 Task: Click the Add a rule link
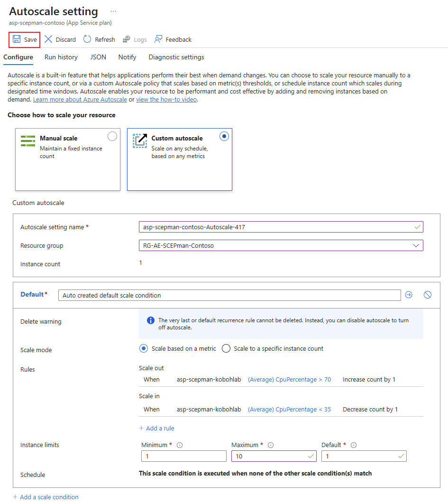[x=157, y=428]
